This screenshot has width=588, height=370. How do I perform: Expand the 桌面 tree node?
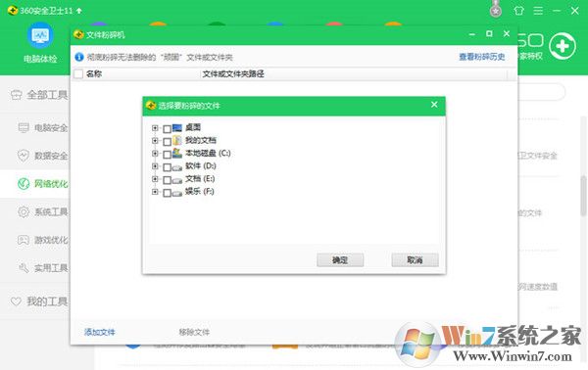tap(155, 128)
